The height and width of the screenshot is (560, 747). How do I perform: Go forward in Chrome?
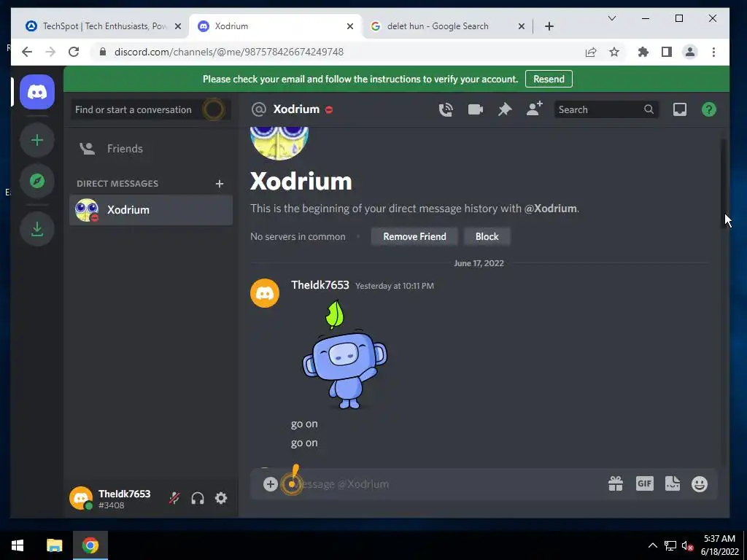tap(50, 52)
